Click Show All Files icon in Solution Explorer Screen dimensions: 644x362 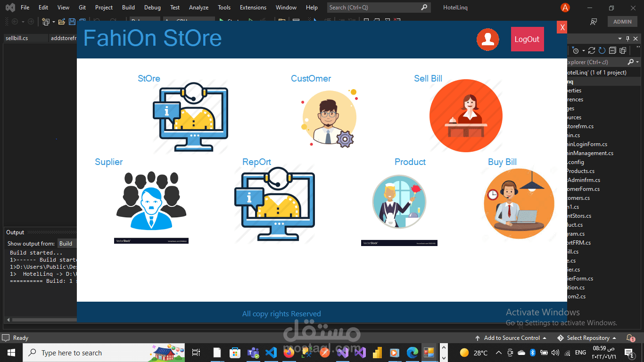pos(623,50)
